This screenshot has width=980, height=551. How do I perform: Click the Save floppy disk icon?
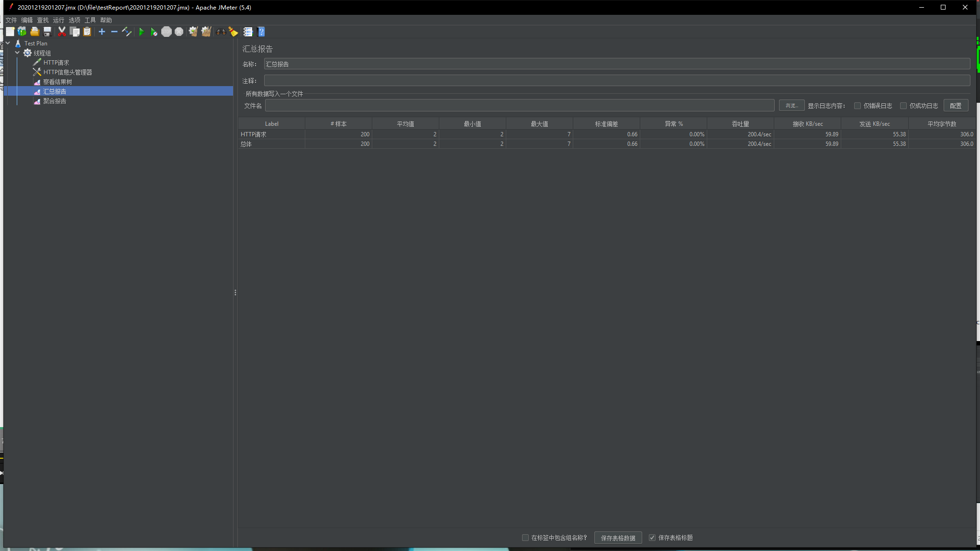click(x=47, y=32)
